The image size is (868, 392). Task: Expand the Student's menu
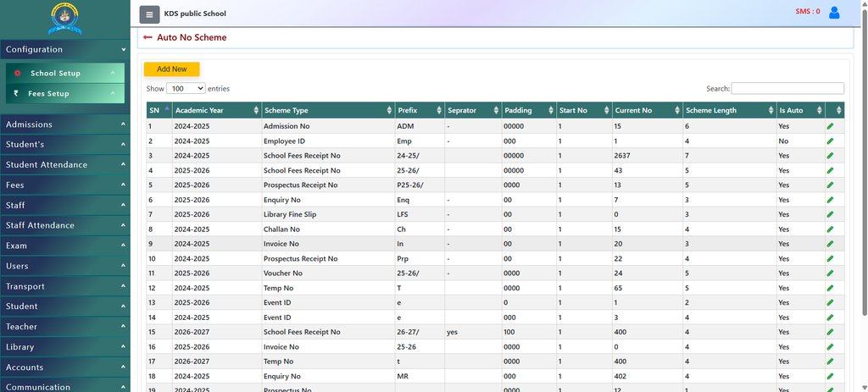pos(64,144)
